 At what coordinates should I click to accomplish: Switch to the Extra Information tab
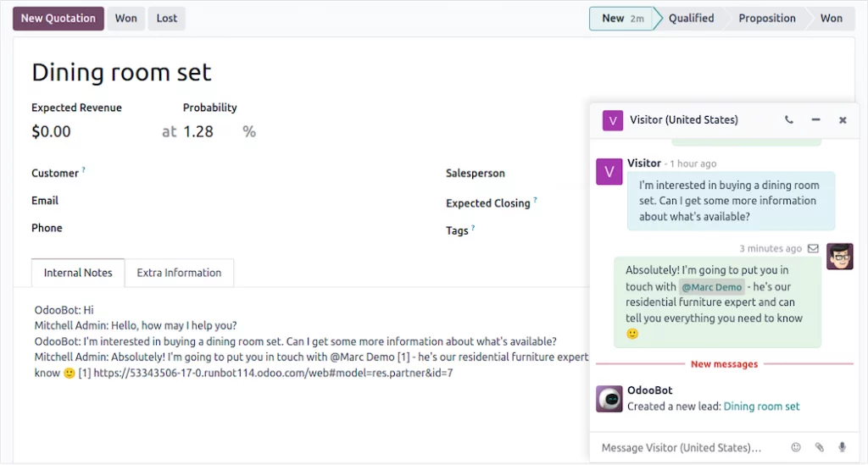pyautogui.click(x=179, y=273)
